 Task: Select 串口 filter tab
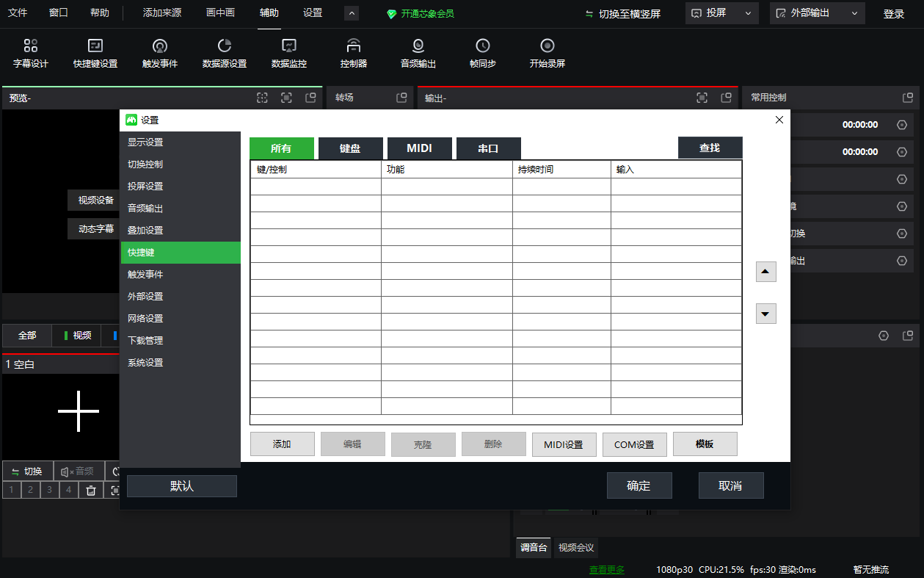pyautogui.click(x=489, y=148)
